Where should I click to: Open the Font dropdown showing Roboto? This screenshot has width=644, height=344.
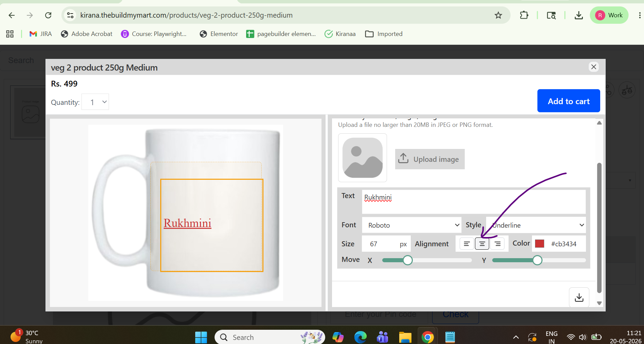click(x=412, y=225)
